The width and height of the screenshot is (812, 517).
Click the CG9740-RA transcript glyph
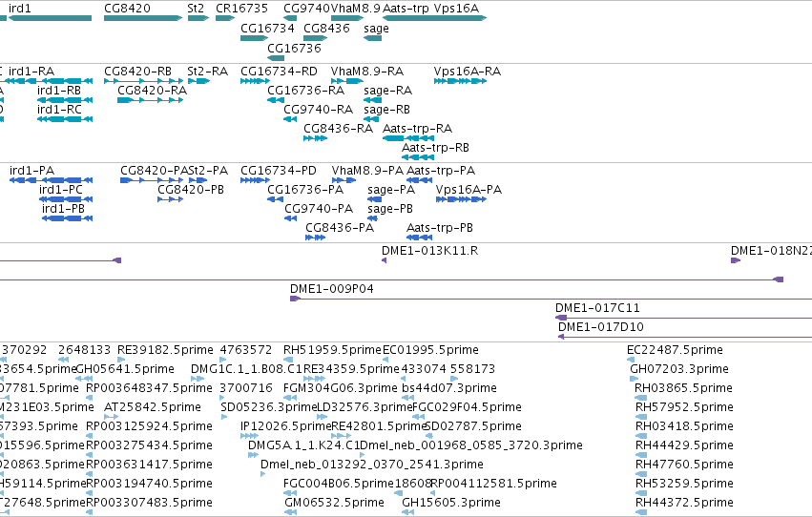click(x=290, y=119)
